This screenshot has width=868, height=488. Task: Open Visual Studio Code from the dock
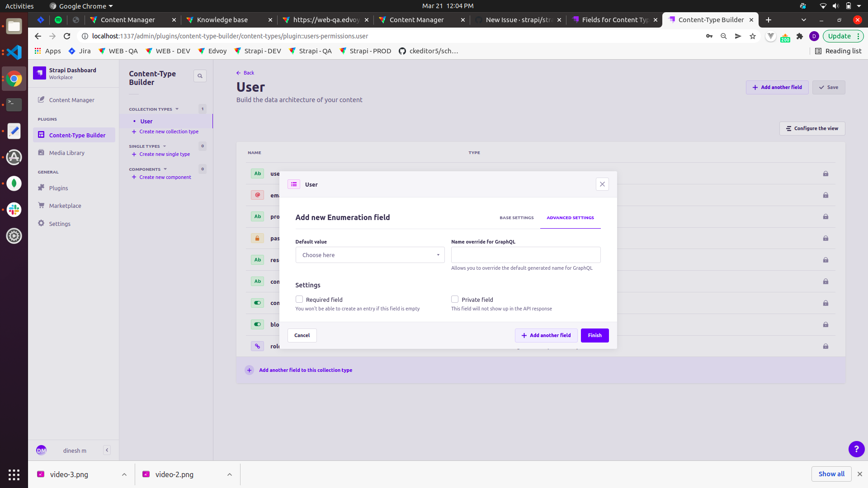pyautogui.click(x=14, y=52)
